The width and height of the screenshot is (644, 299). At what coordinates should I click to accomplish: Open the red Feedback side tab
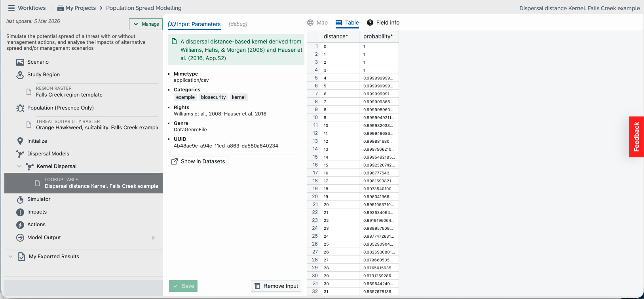(x=636, y=137)
